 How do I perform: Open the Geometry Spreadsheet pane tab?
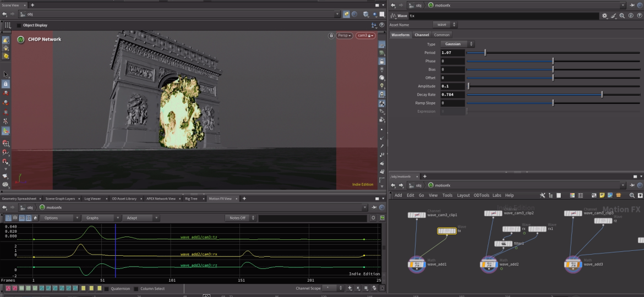tap(19, 199)
